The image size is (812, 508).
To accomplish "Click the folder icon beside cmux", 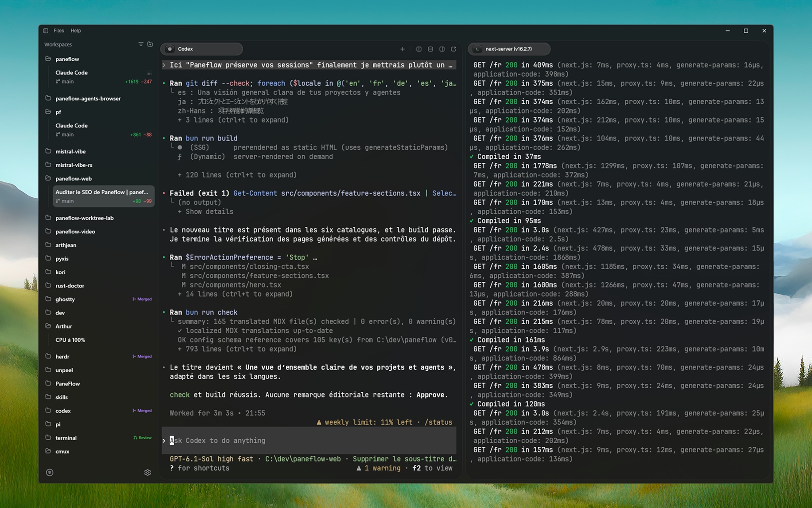I will pyautogui.click(x=48, y=451).
